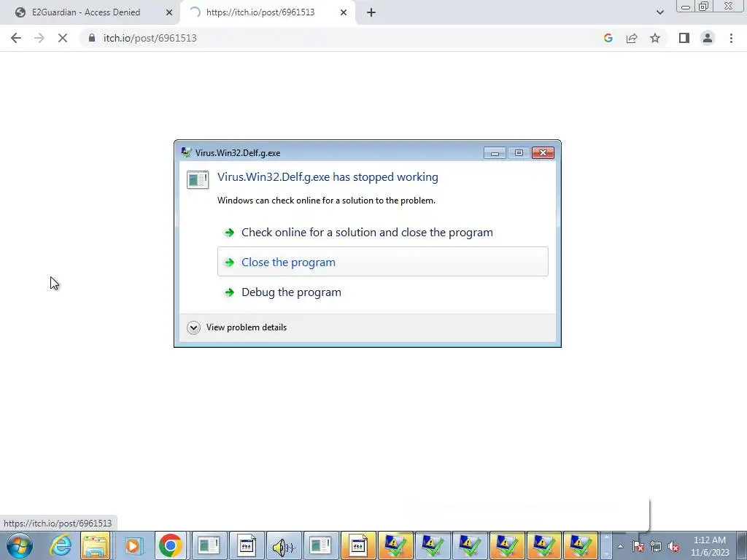Launch Internet Explorer from the taskbar
This screenshot has height=560, width=747.
click(x=60, y=545)
